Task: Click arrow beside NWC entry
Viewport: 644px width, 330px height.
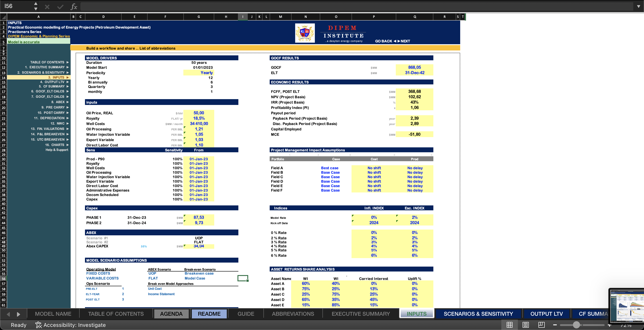Action: coord(68,123)
